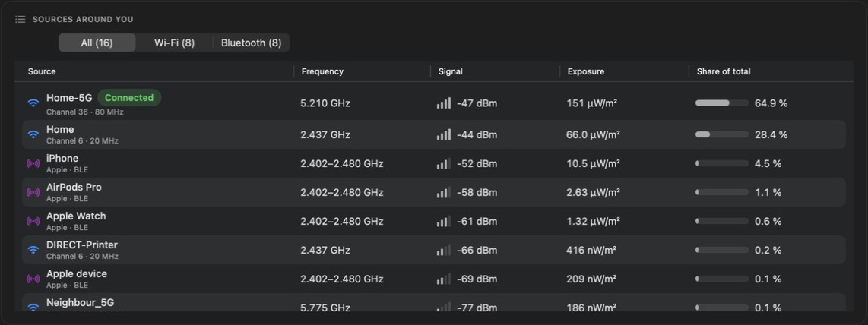Click the 5.210 GHz frequency value
This screenshot has height=325, width=868.
[x=325, y=103]
